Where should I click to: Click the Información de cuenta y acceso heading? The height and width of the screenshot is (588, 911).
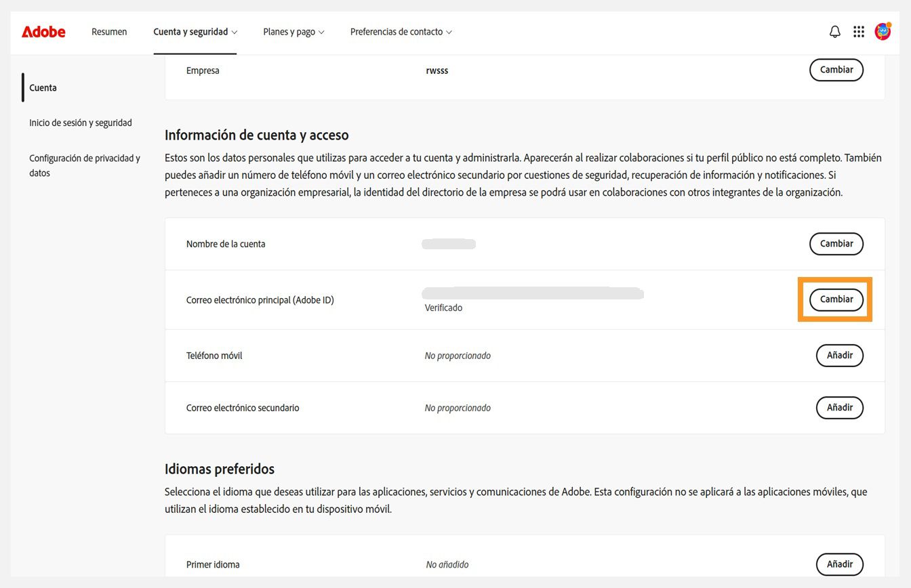(x=256, y=135)
